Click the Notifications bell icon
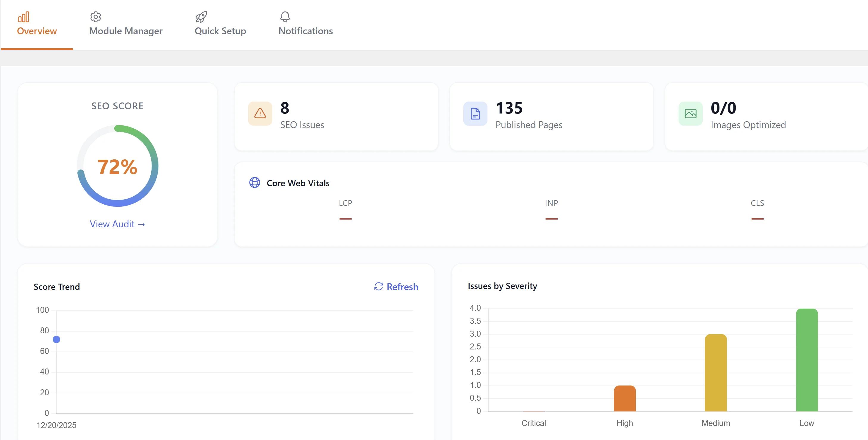 285,16
